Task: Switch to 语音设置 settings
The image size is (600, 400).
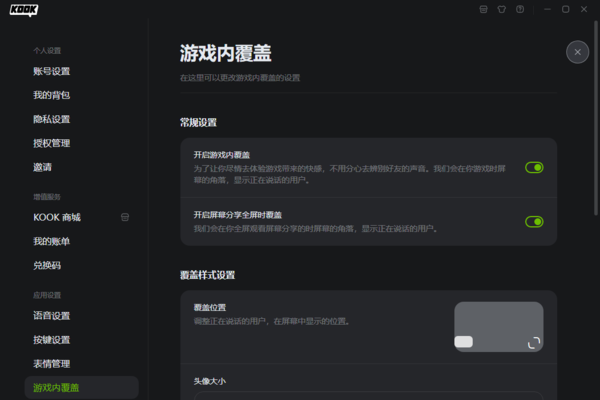Action: click(x=52, y=315)
